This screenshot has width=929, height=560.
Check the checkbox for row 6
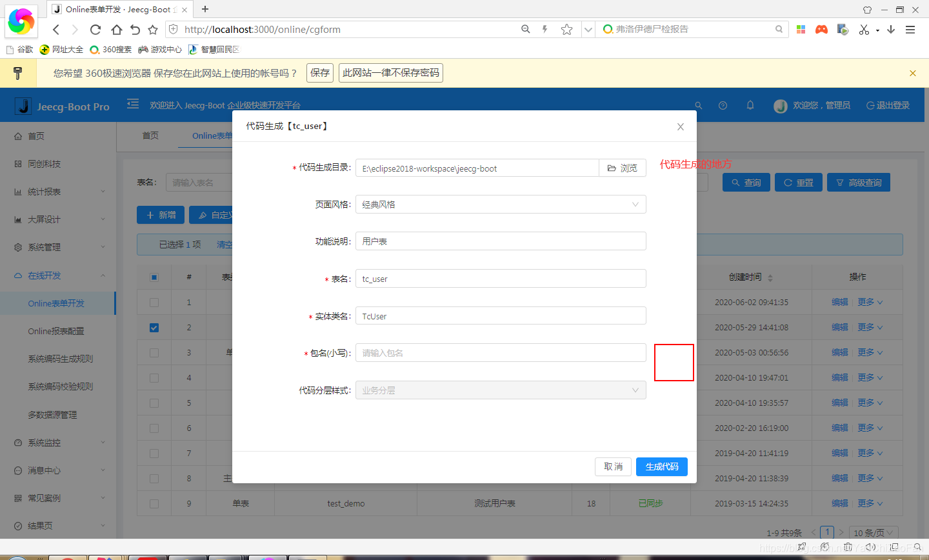(154, 428)
